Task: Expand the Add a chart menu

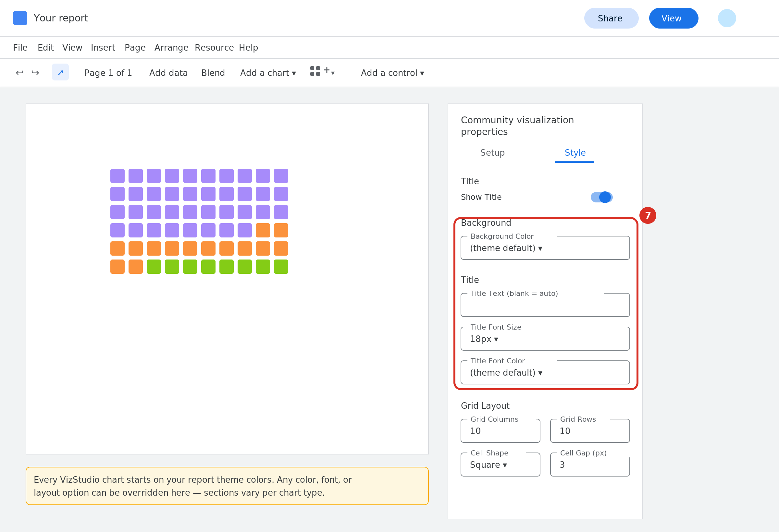Action: [268, 73]
